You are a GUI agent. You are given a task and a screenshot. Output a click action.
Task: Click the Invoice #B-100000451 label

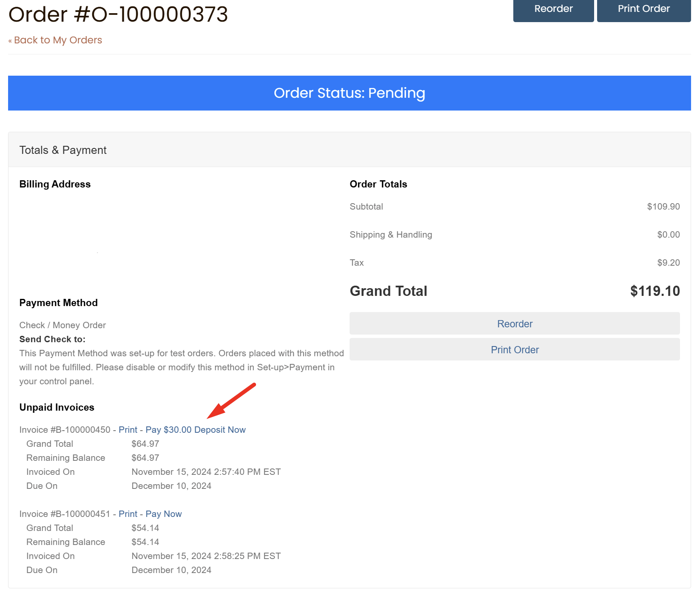pos(65,514)
